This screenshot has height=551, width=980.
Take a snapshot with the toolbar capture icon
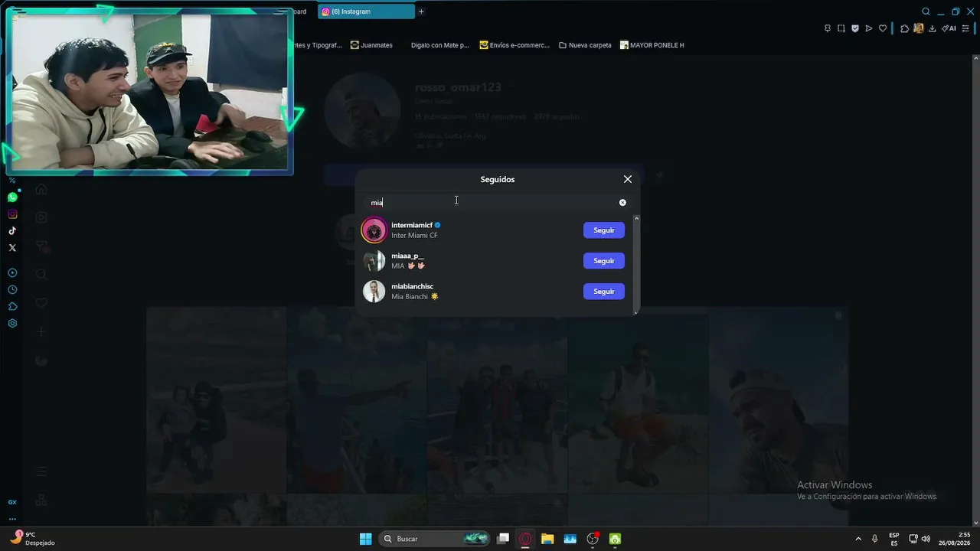[841, 28]
